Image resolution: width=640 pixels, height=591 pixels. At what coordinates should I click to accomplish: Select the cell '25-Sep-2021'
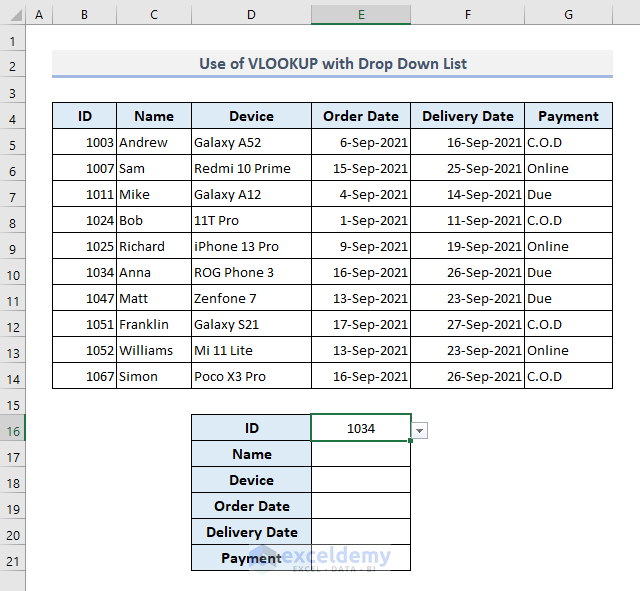468,168
